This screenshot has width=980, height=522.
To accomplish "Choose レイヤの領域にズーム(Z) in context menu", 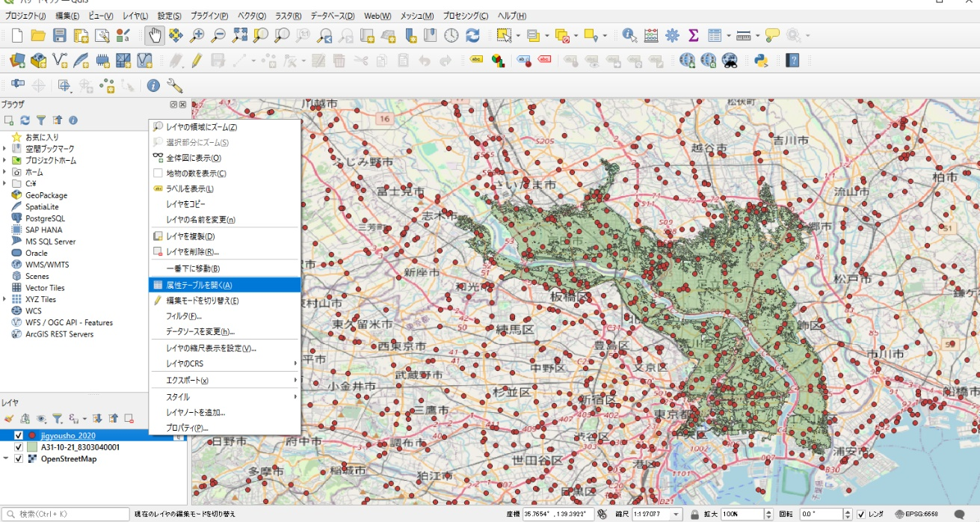I will click(x=225, y=127).
